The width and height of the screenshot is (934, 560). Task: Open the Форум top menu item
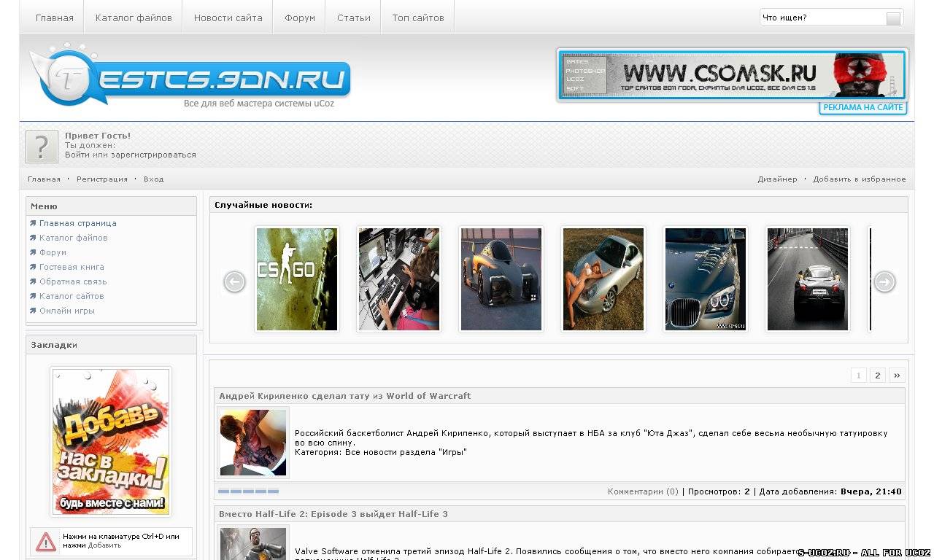tap(300, 17)
